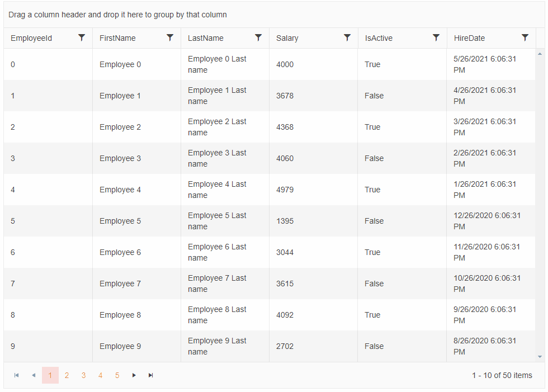Click the salary cell showing 3678

click(x=285, y=96)
